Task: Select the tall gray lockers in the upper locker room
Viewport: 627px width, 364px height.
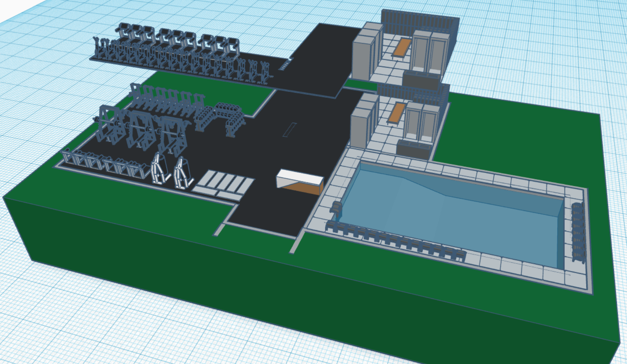Action: pyautogui.click(x=368, y=51)
